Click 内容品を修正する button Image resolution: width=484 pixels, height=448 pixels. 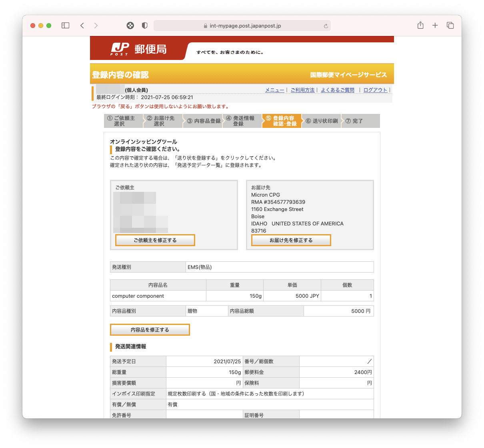(x=150, y=330)
